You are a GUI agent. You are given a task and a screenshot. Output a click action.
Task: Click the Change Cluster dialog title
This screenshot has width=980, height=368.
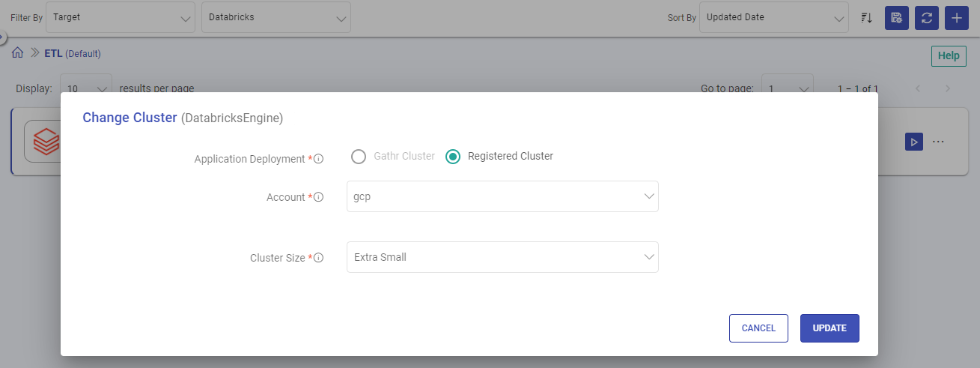[x=130, y=118]
